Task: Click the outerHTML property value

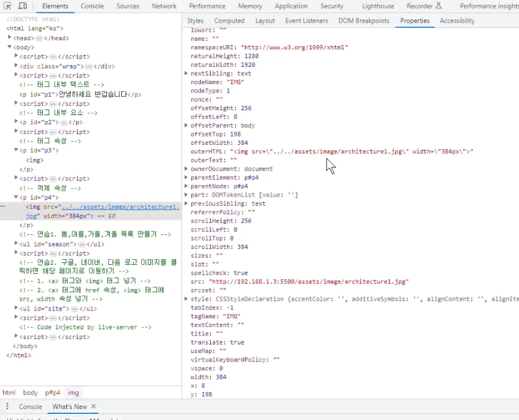Action: [x=351, y=151]
